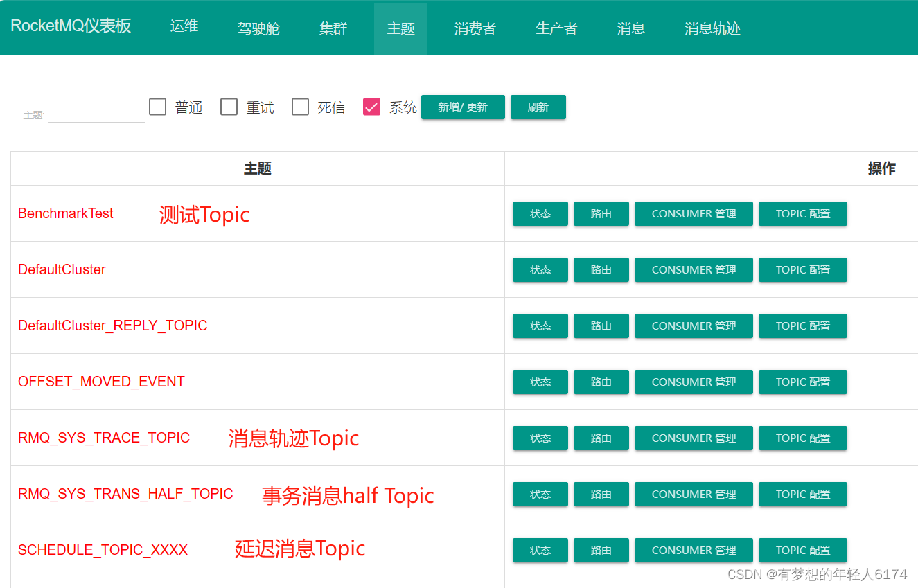Open the 消费者 tab
This screenshot has height=588, width=918.
pyautogui.click(x=475, y=28)
